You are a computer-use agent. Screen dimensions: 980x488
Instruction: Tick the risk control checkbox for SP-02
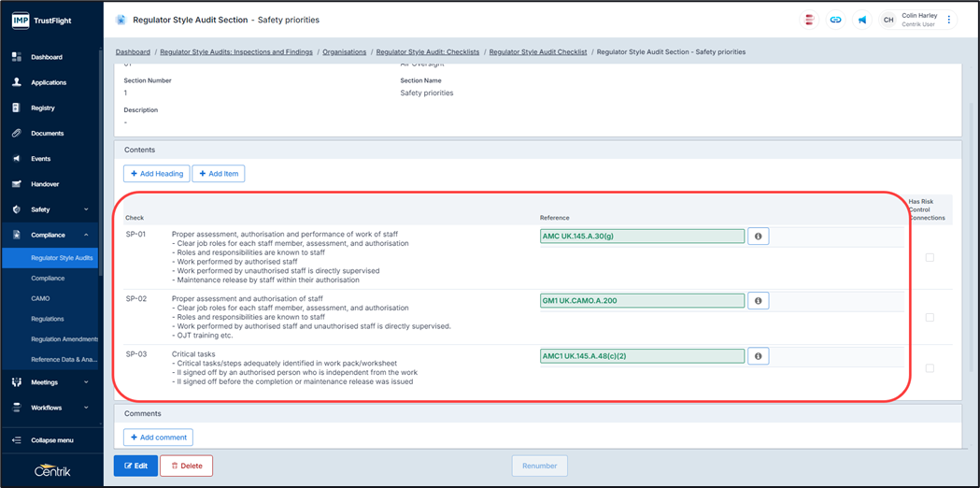[930, 317]
